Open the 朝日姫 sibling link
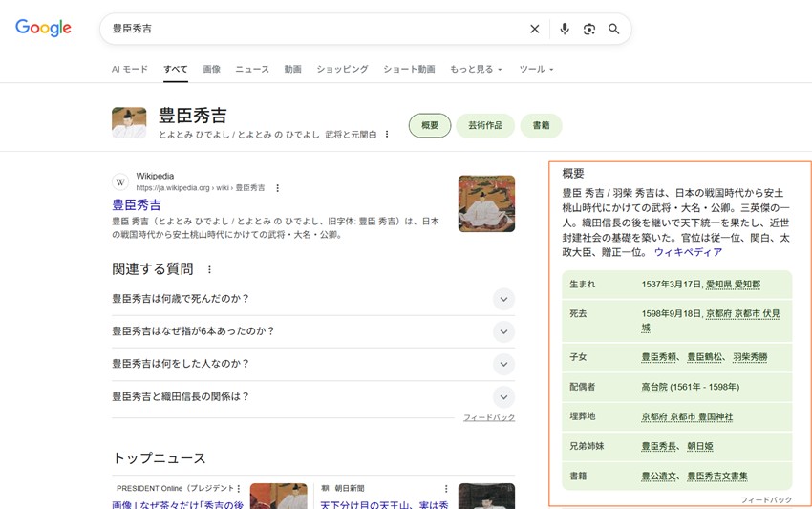812x509 pixels. pyautogui.click(x=700, y=446)
